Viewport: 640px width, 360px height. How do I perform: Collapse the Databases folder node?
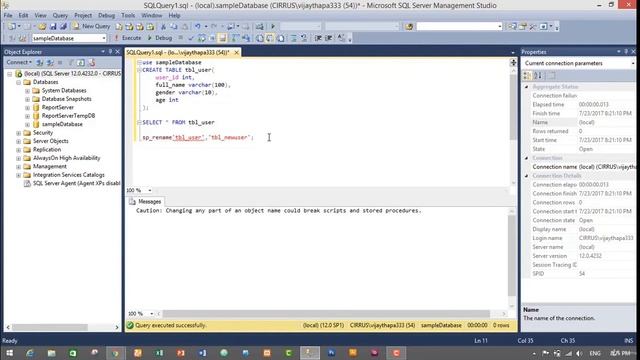18,82
